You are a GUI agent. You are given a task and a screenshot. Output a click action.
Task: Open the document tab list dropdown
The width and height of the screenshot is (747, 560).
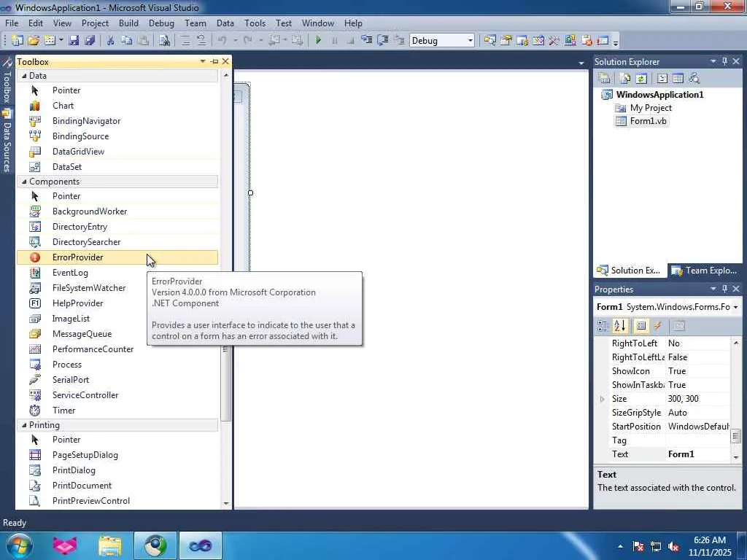[581, 63]
